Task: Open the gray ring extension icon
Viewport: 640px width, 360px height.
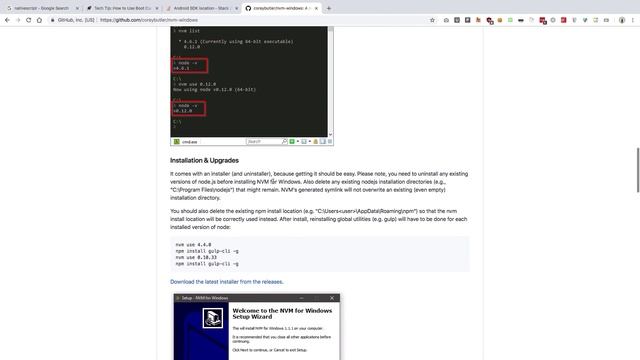Action: click(553, 20)
